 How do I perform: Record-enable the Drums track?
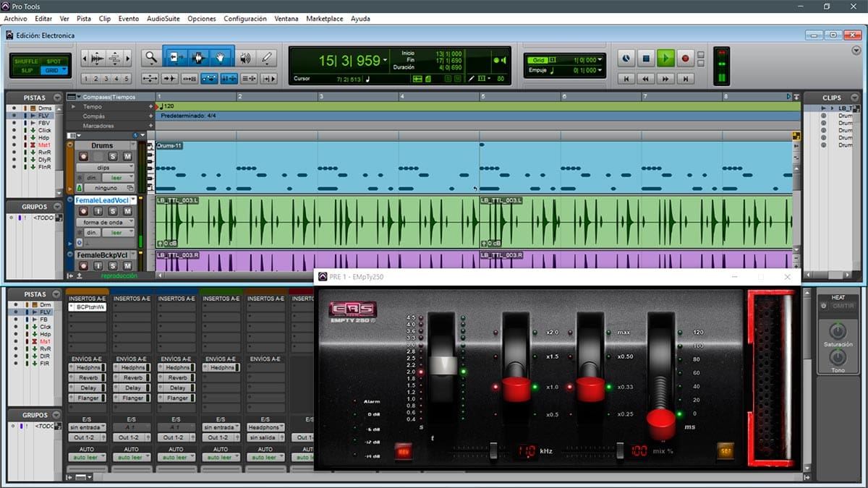(83, 156)
